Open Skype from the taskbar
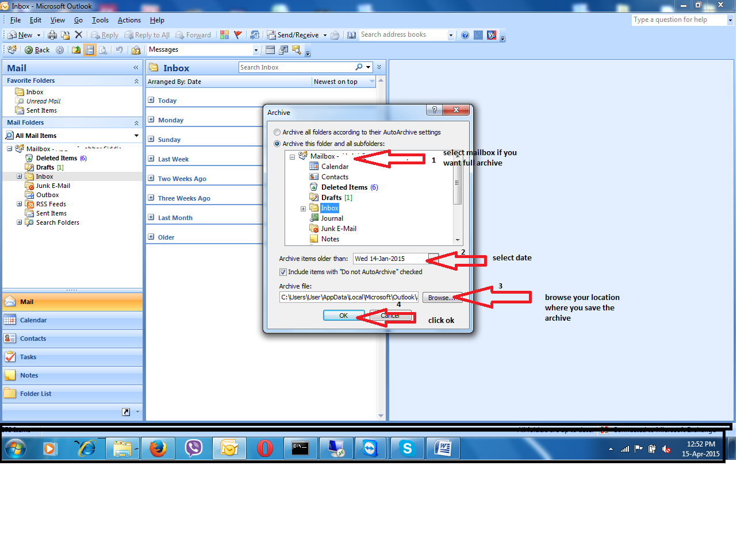Image resolution: width=756 pixels, height=554 pixels. (x=408, y=448)
